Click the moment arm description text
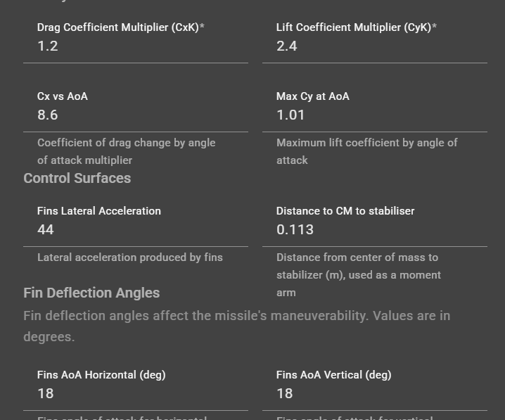This screenshot has height=420, width=505. tap(357, 274)
